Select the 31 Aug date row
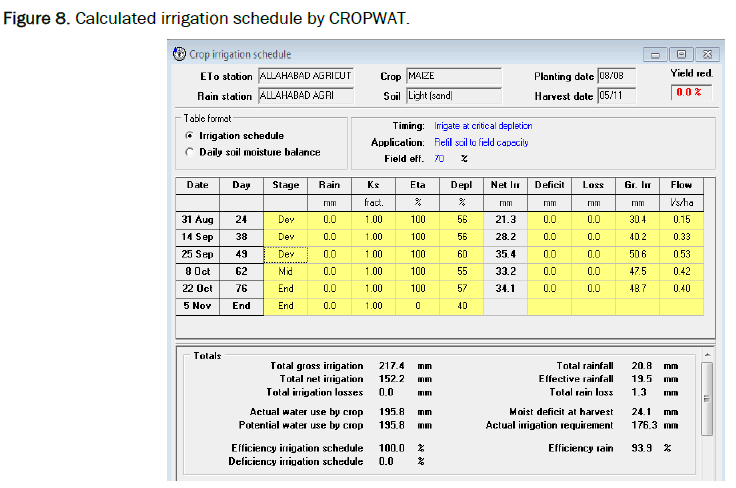Screen dimensions: 736x488 (198, 220)
